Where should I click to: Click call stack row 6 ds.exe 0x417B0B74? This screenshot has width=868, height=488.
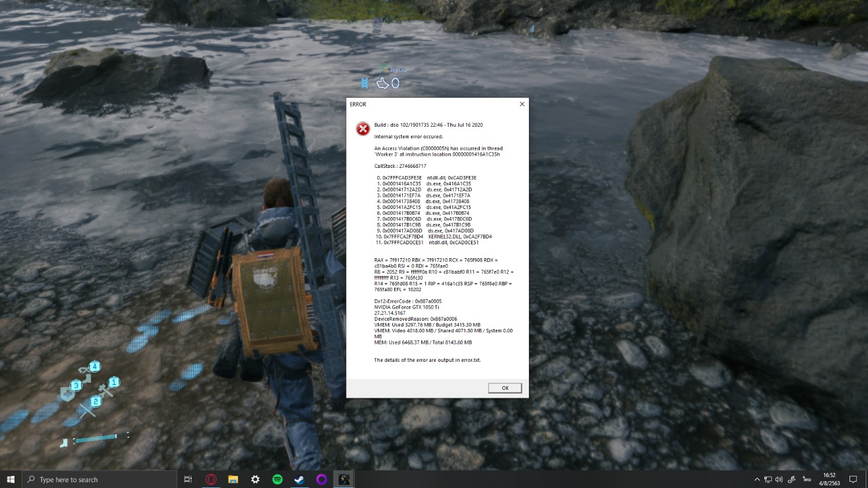[x=423, y=213]
